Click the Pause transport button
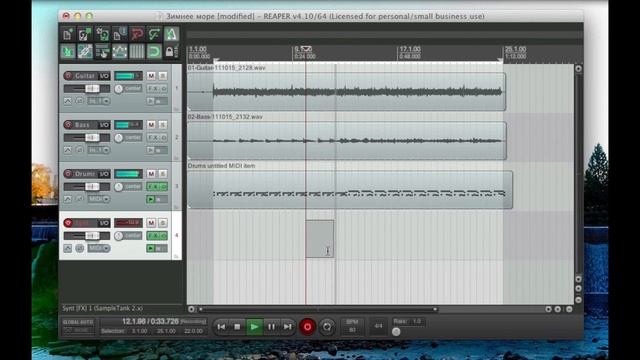This screenshot has height=360, width=640. tap(271, 327)
